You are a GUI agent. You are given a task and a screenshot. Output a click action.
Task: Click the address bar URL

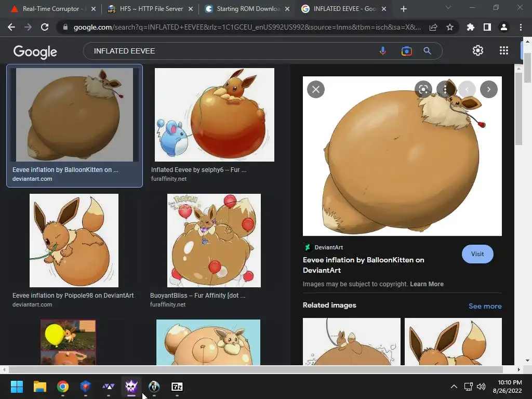point(247,27)
